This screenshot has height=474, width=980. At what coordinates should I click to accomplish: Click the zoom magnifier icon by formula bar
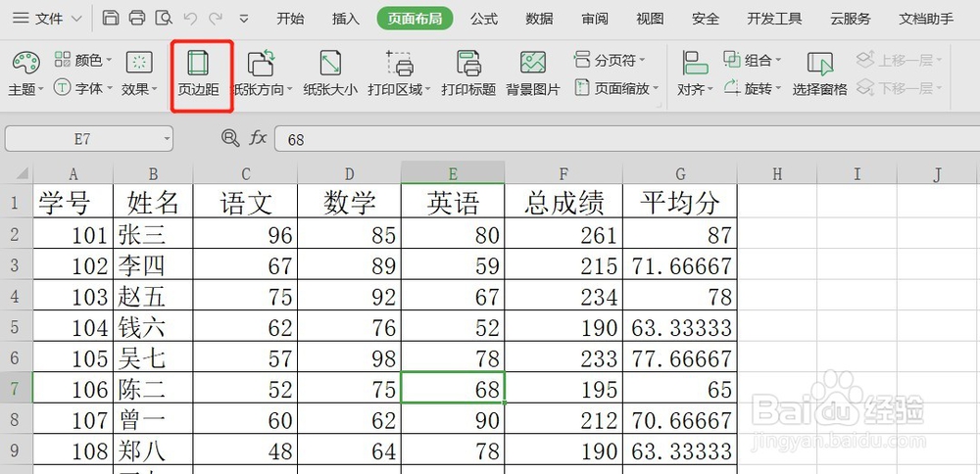click(230, 138)
